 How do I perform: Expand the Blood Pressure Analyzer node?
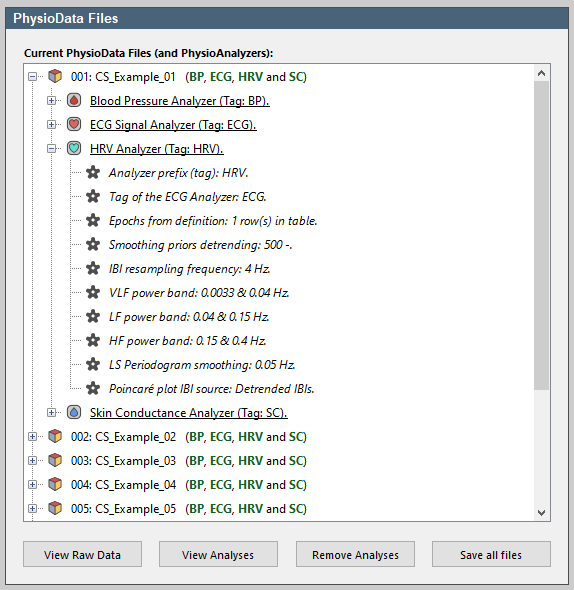click(52, 100)
